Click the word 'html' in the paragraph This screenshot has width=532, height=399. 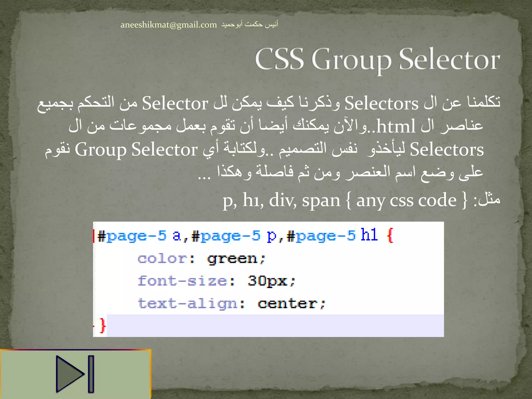[396, 127]
